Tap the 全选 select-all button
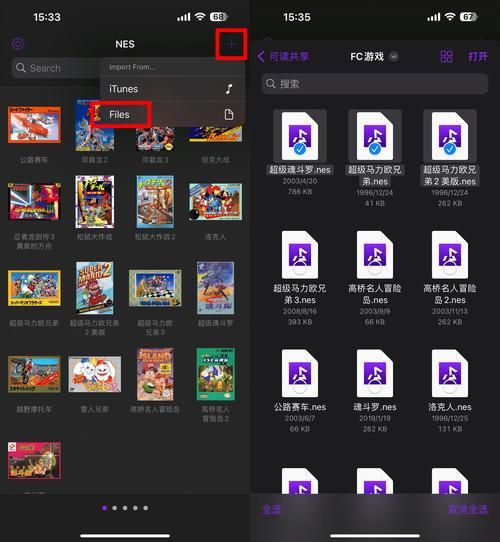This screenshot has width=500, height=542. coord(271,509)
